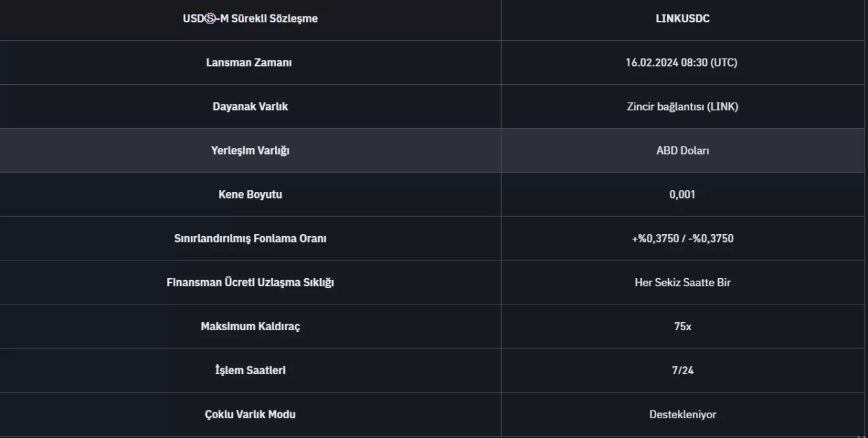The width and height of the screenshot is (868, 438).
Task: Select the "Her Sekiz Saatte Bir" value
Action: (x=683, y=283)
